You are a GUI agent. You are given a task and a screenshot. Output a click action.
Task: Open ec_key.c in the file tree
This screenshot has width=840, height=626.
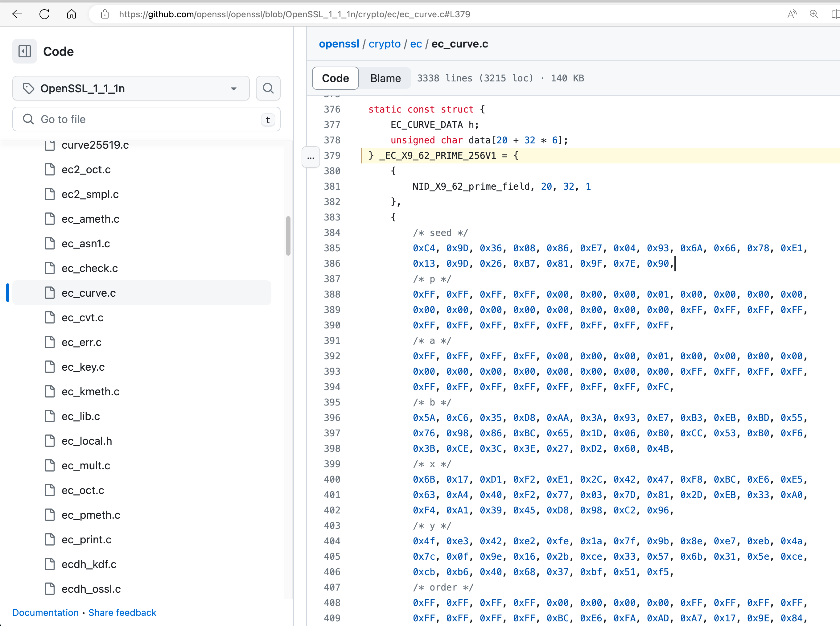click(x=83, y=367)
